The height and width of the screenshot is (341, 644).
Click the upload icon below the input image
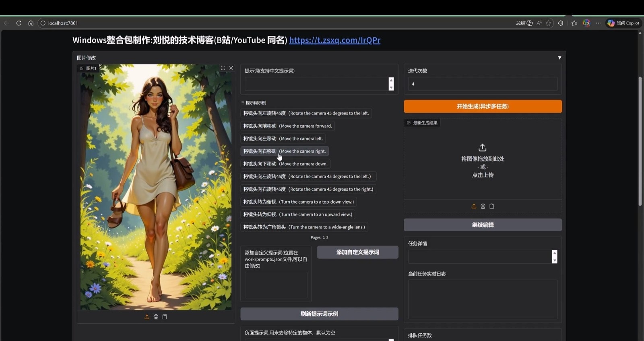point(147,317)
